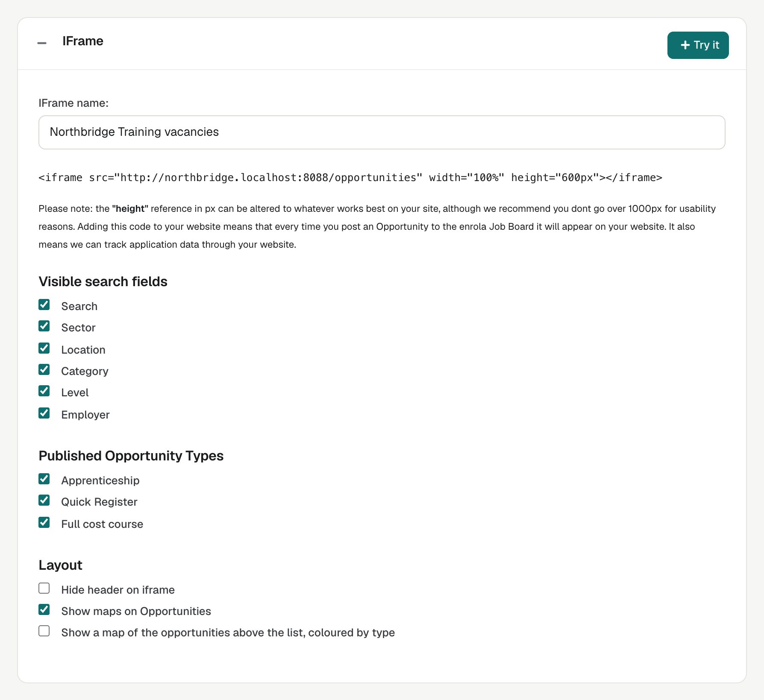This screenshot has height=700, width=764.
Task: Disable Show maps on Opportunities
Action: tap(44, 610)
